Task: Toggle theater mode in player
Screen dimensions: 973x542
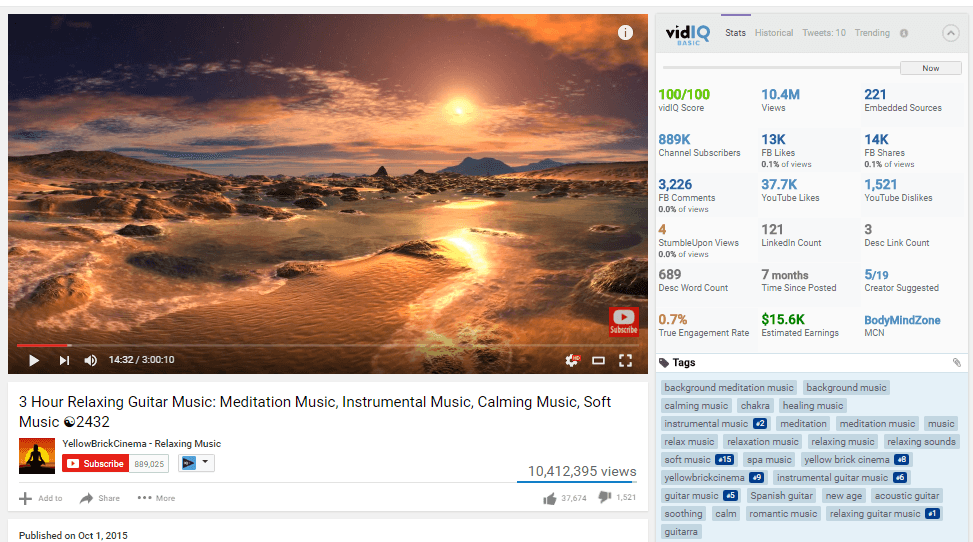Action: (599, 360)
